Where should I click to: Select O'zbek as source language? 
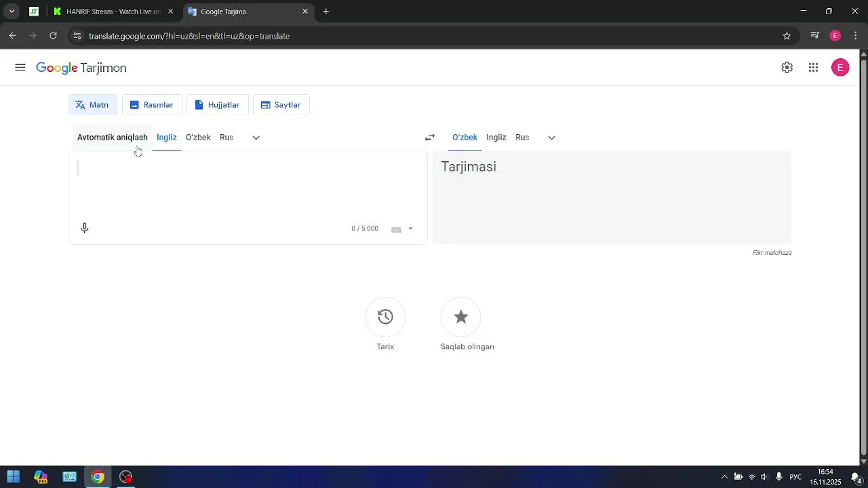tap(198, 138)
